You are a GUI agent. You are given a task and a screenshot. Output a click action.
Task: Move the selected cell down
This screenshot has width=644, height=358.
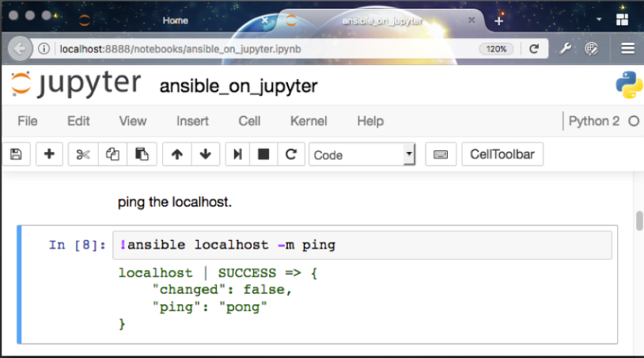206,154
